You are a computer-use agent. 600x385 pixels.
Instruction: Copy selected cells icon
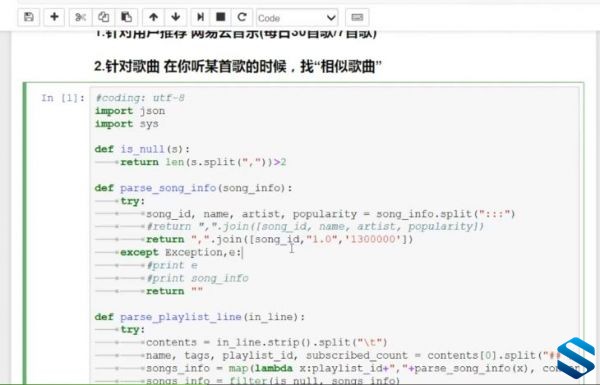[x=103, y=18]
